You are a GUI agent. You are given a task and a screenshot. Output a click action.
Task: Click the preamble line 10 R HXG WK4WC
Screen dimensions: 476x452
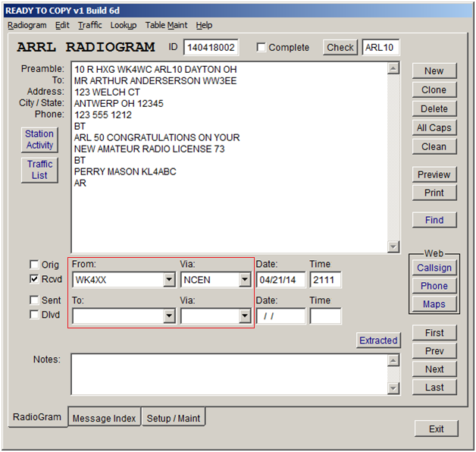coord(155,70)
